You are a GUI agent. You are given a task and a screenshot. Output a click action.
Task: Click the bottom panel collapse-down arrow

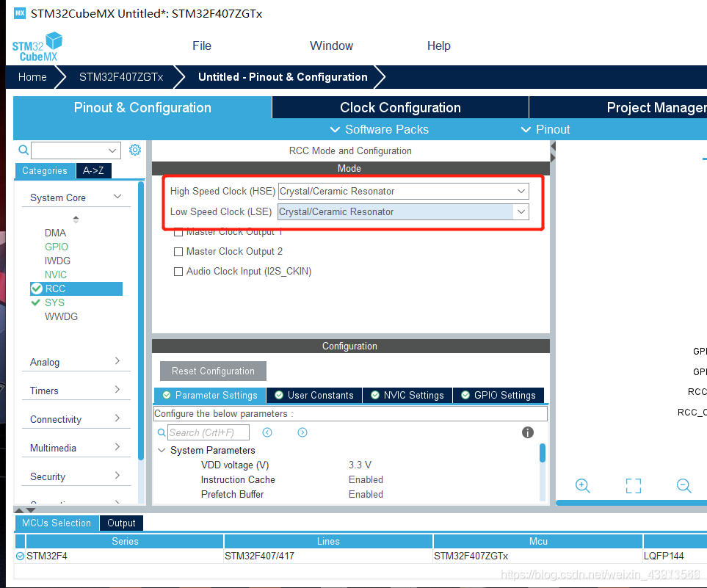[31, 510]
